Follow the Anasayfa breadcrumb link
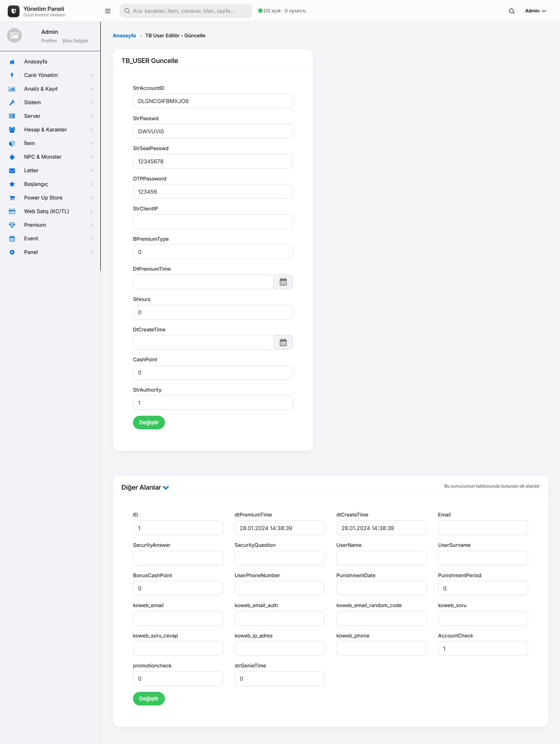Viewport: 560px width, 744px height. pyautogui.click(x=124, y=36)
